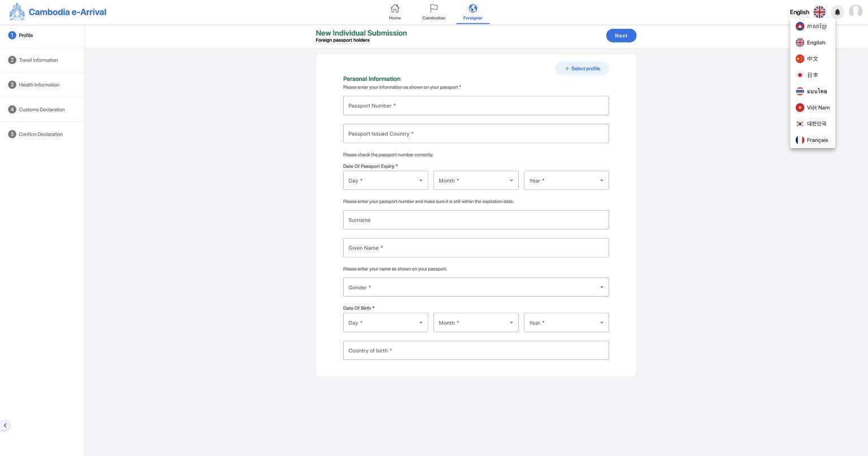
Task: Click the Country of birth field
Action: click(x=476, y=350)
